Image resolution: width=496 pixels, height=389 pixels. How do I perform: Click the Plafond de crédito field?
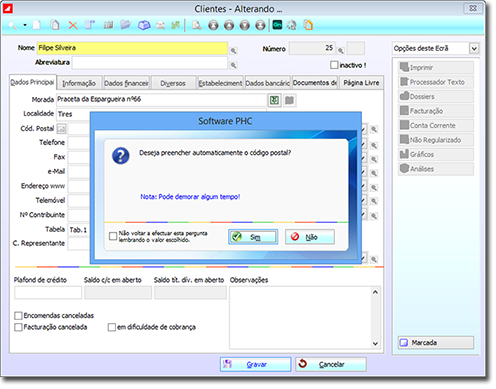coord(48,293)
